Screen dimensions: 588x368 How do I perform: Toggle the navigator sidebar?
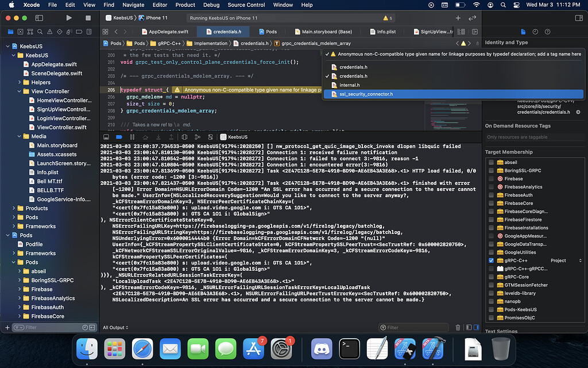pos(39,18)
